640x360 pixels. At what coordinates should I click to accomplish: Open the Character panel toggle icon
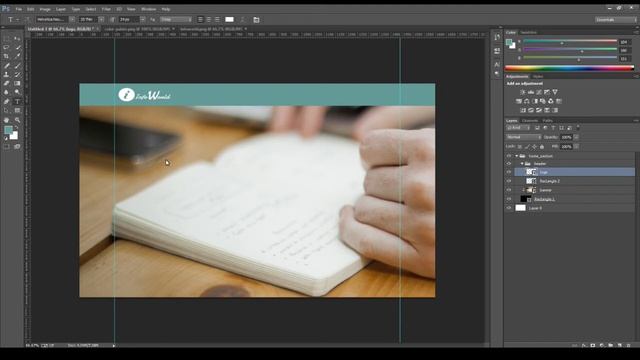coord(256,20)
